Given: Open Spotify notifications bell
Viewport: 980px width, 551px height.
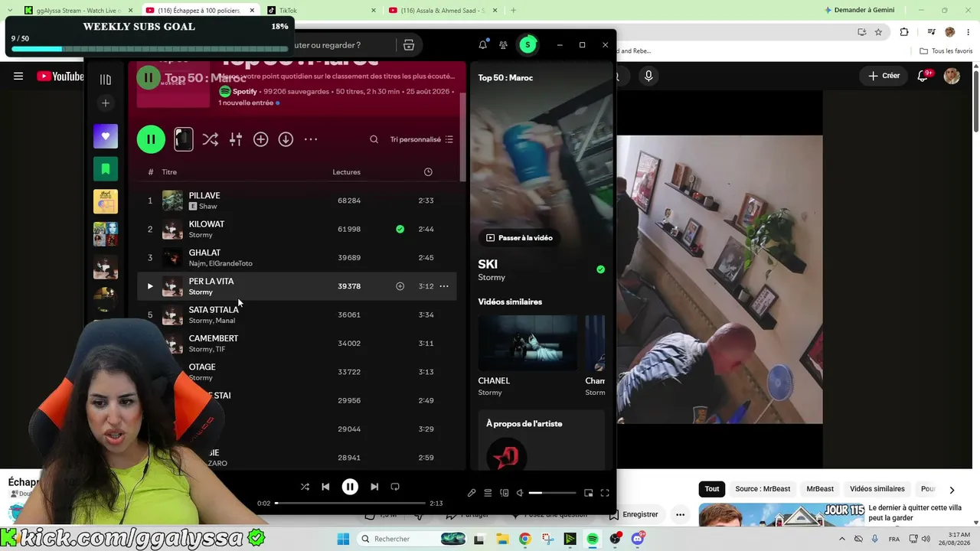Looking at the screenshot, I should [x=482, y=45].
